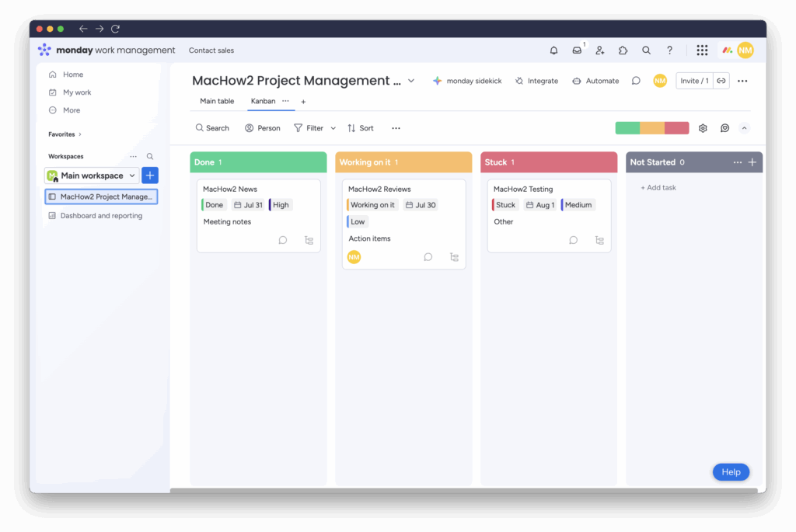Open the board discussion chat bubble
This screenshot has height=532, width=796.
[x=636, y=81]
